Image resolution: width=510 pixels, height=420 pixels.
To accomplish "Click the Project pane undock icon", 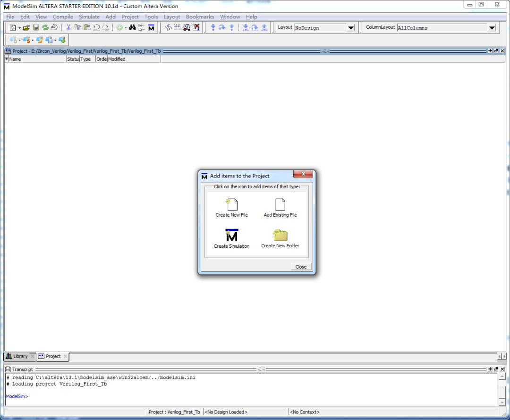I will (496, 50).
